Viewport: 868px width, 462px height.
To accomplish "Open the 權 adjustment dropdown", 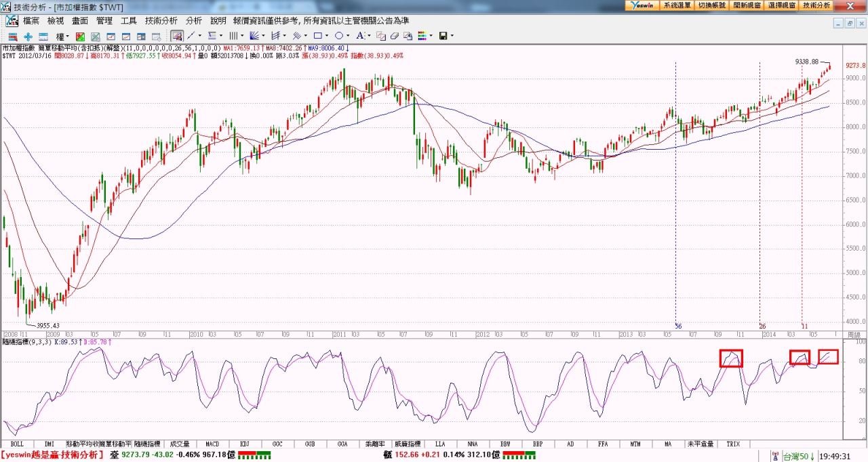I will 62,36.
